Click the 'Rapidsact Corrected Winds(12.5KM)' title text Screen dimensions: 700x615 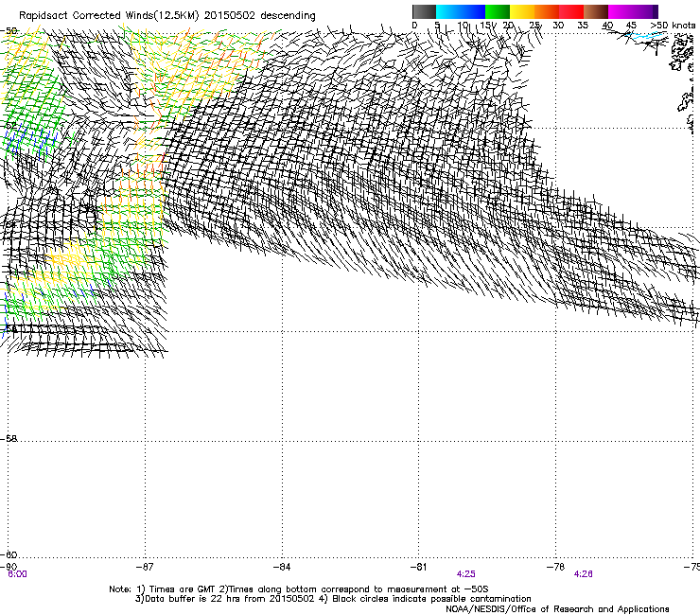(x=109, y=16)
